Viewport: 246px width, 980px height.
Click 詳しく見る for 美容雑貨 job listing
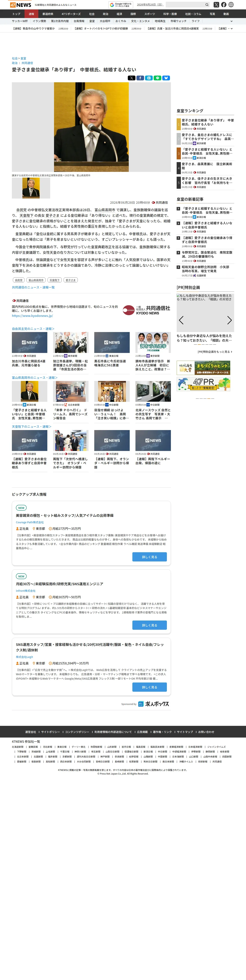tap(149, 557)
